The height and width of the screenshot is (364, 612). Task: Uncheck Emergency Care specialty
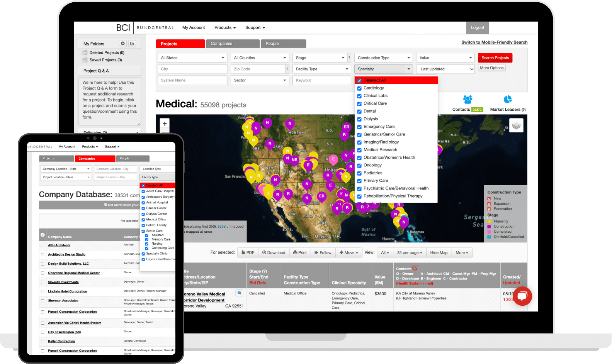pos(359,127)
